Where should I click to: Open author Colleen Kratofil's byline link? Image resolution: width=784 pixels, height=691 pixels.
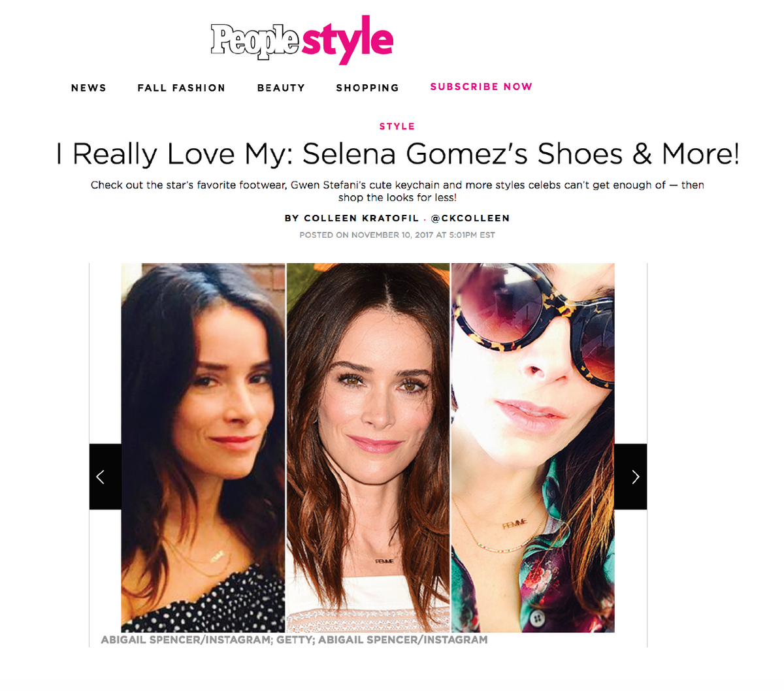pos(351,218)
